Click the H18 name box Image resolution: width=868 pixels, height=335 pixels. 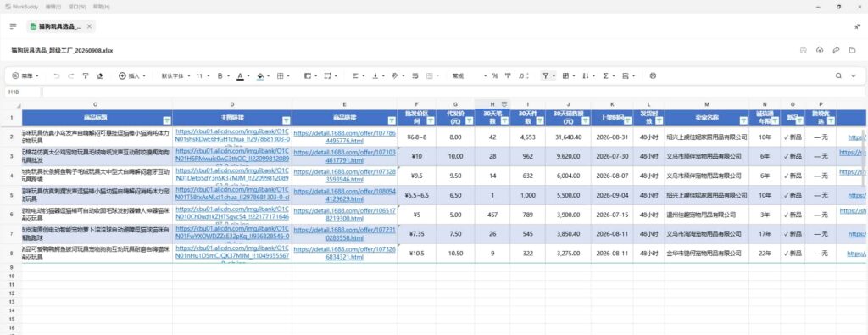click(x=22, y=92)
